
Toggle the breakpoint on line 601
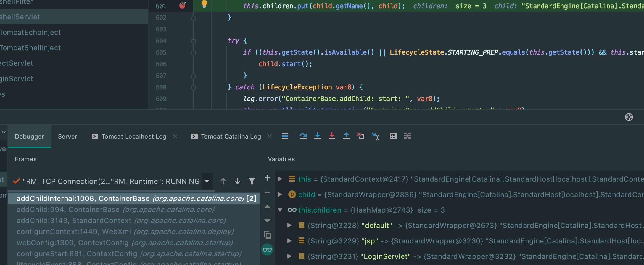click(182, 6)
